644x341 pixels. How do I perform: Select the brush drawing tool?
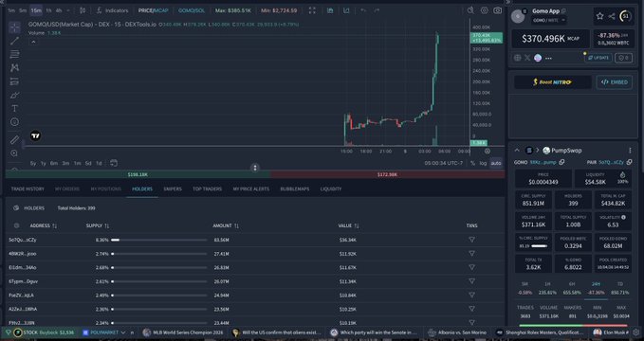pos(15,95)
